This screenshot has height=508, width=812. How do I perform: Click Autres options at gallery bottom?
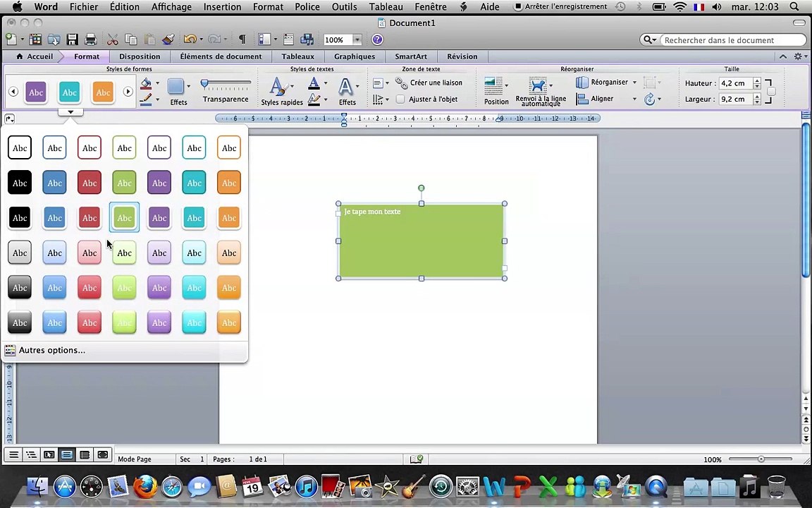[x=51, y=350]
